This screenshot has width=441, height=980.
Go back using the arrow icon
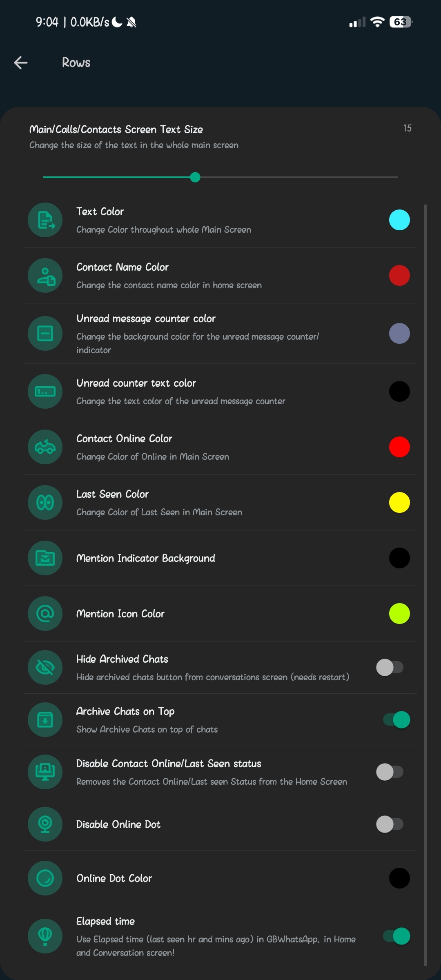[21, 62]
